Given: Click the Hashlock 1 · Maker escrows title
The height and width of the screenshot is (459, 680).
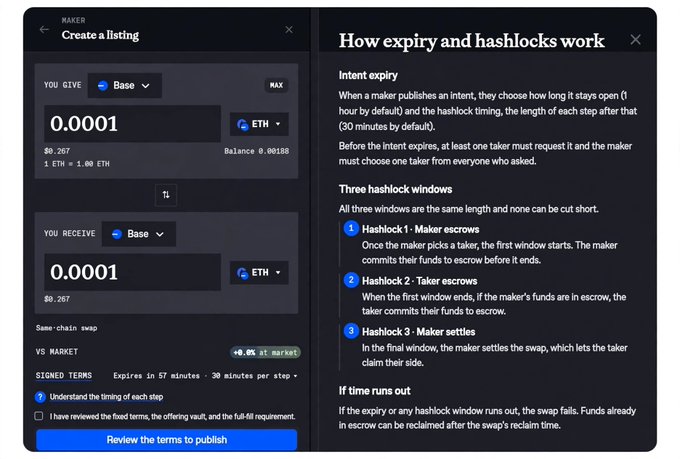Looking at the screenshot, I should [420, 230].
